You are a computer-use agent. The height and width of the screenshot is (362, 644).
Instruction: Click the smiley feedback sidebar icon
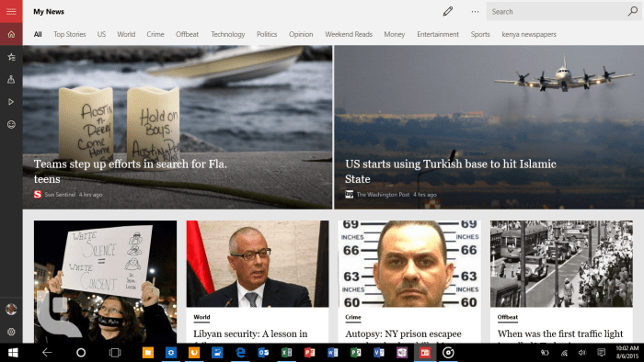(x=11, y=124)
